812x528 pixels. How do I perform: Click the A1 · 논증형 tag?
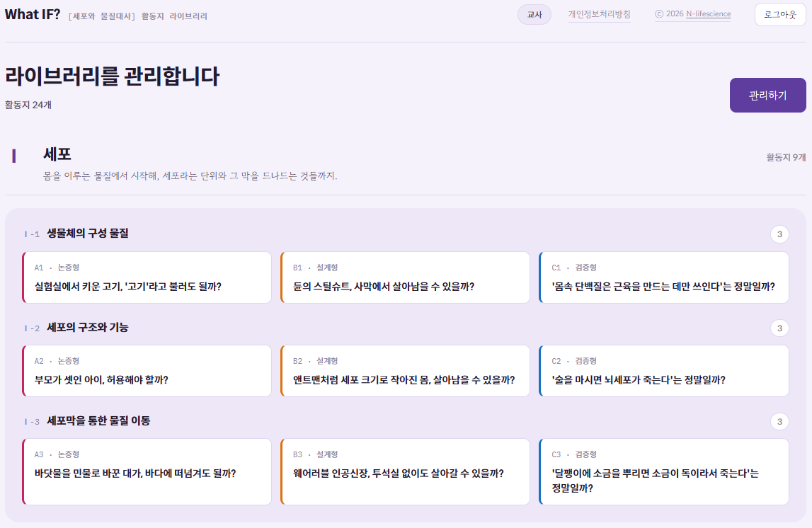57,268
